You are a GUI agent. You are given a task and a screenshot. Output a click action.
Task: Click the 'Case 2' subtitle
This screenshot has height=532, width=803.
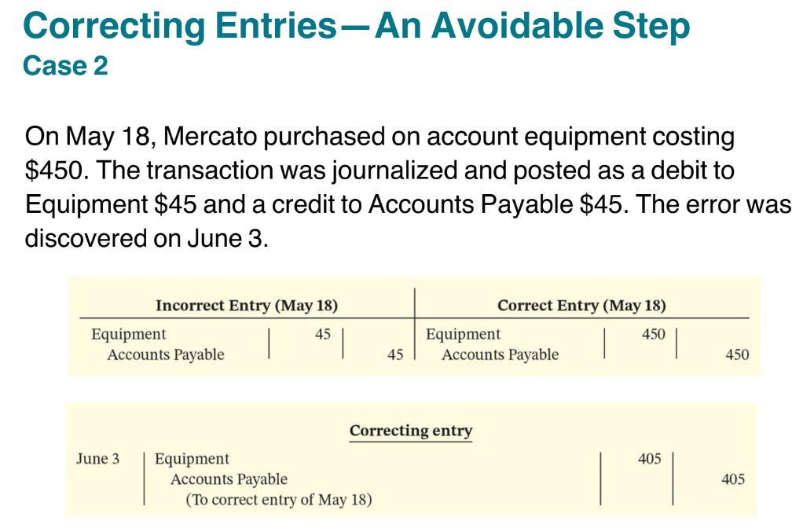65,66
